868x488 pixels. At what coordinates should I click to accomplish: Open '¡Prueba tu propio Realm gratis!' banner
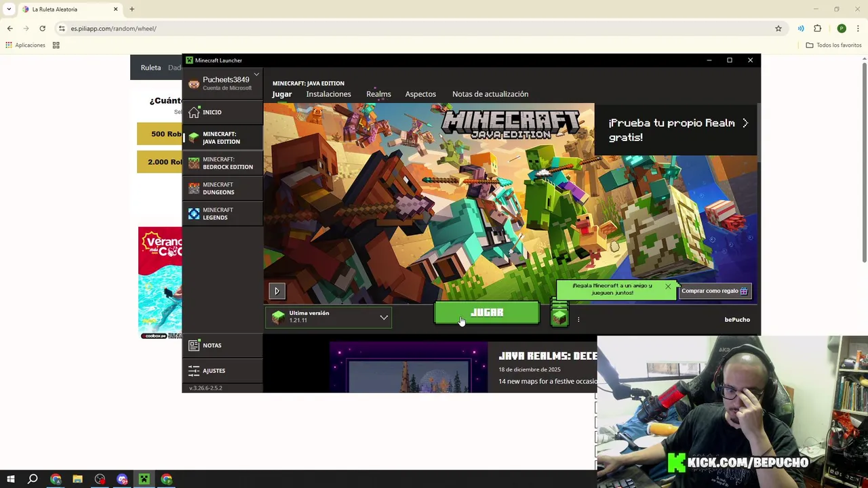(x=677, y=130)
